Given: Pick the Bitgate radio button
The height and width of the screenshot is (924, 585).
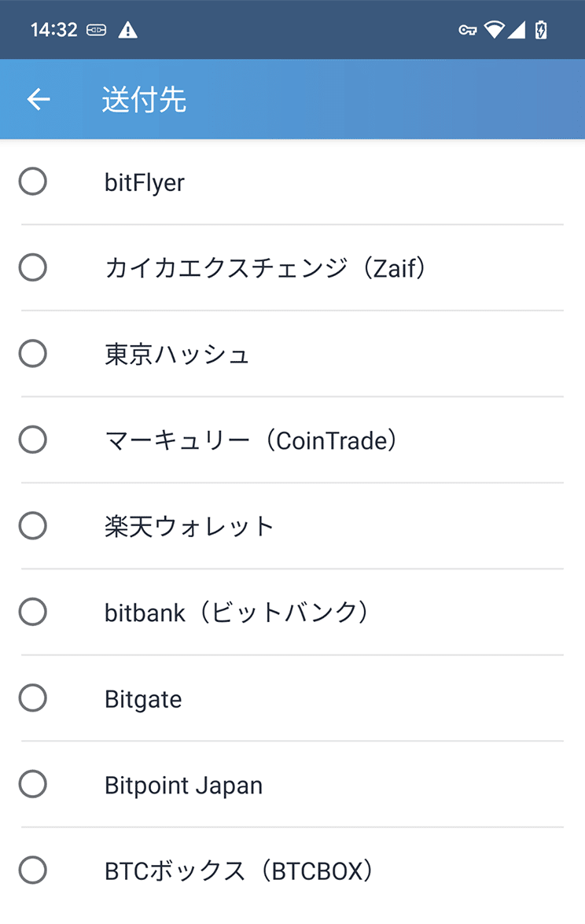Looking at the screenshot, I should [33, 698].
